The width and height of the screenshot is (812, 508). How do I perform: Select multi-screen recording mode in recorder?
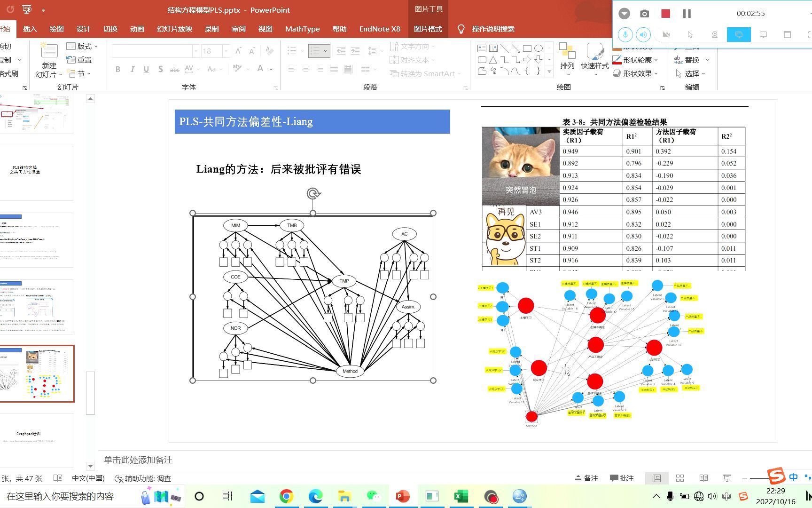click(x=739, y=35)
